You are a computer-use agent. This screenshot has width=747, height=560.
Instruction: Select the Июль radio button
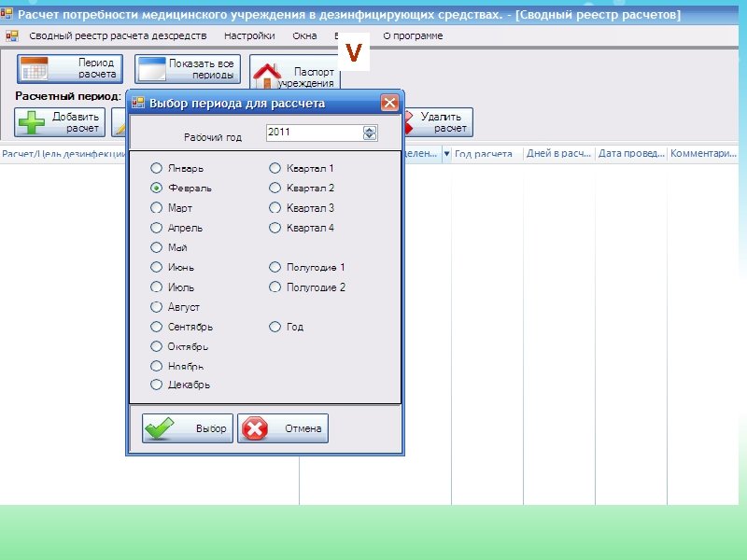[156, 287]
